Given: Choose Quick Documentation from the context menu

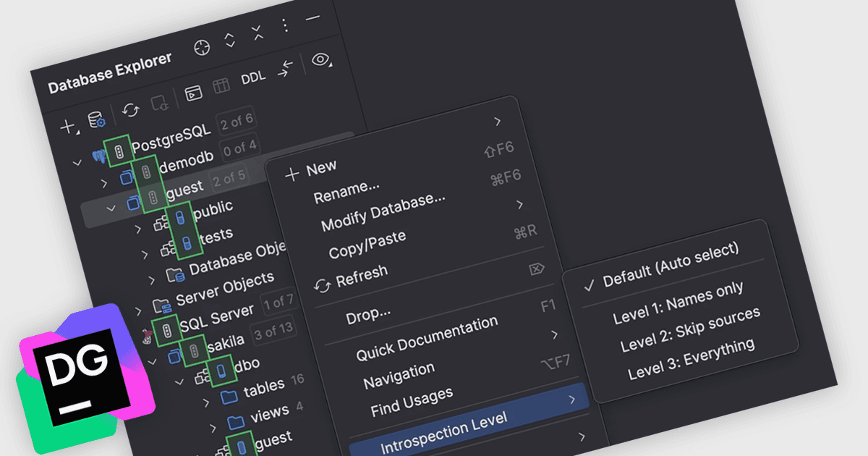Looking at the screenshot, I should click(427, 338).
